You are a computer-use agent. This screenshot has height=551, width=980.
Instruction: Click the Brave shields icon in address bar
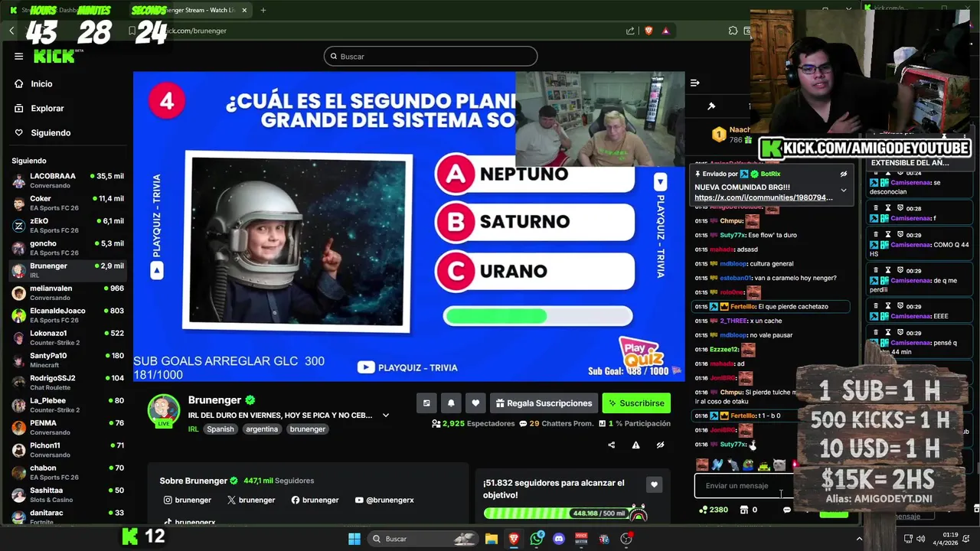click(649, 31)
